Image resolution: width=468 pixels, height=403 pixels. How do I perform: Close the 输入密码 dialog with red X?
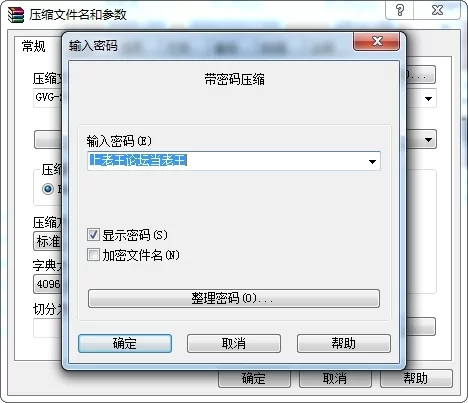click(377, 41)
